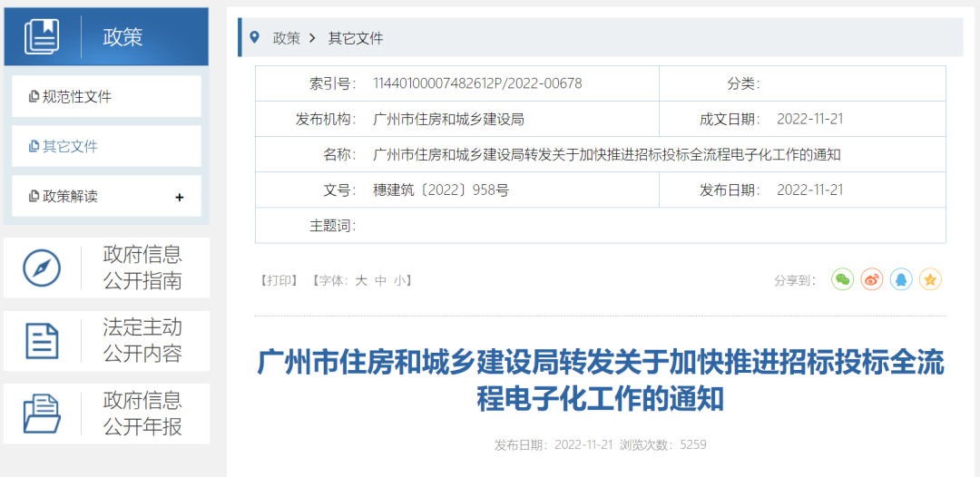Click the 分类 label
980x477 pixels.
[743, 83]
